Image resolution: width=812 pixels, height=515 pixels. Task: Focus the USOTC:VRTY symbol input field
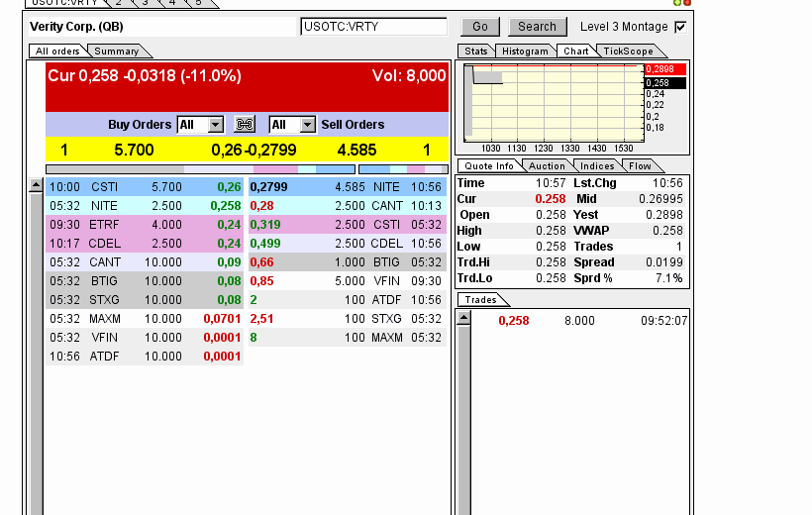pos(373,27)
